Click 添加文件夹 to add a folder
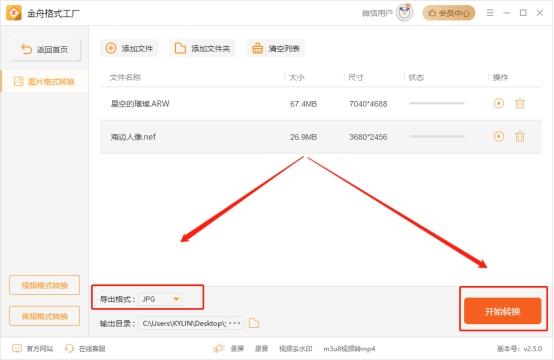This screenshot has height=360, width=554. (x=202, y=48)
